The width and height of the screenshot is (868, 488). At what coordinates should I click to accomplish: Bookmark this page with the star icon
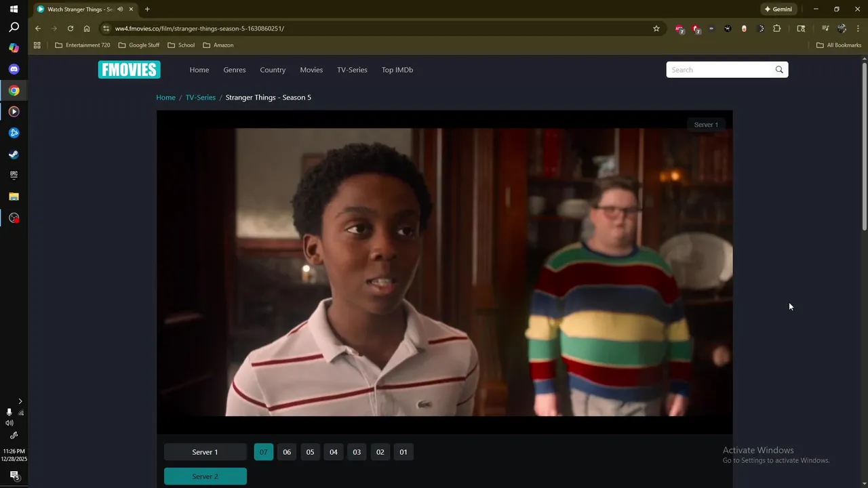click(656, 28)
